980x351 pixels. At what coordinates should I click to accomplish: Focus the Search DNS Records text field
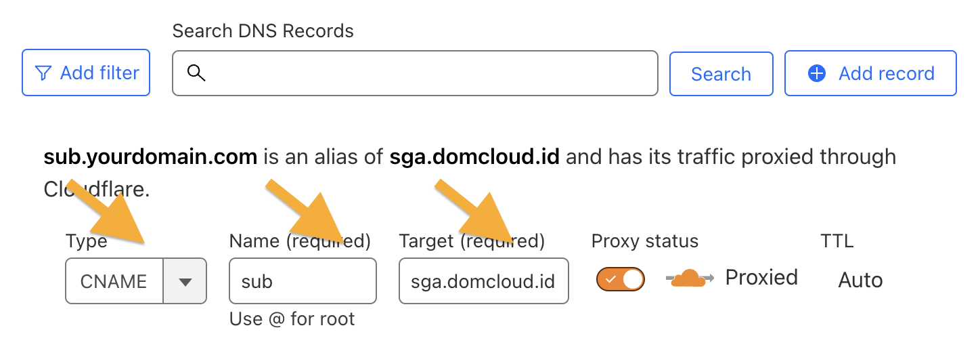coord(426,73)
